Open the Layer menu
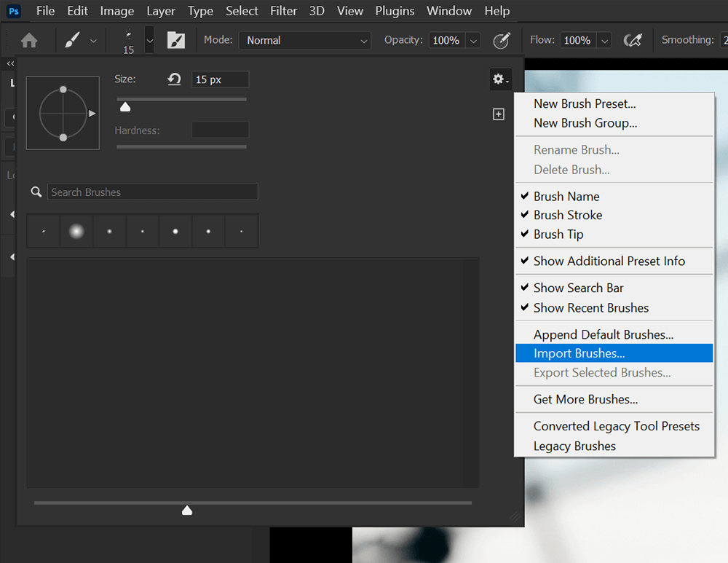The height and width of the screenshot is (563, 728). (161, 11)
